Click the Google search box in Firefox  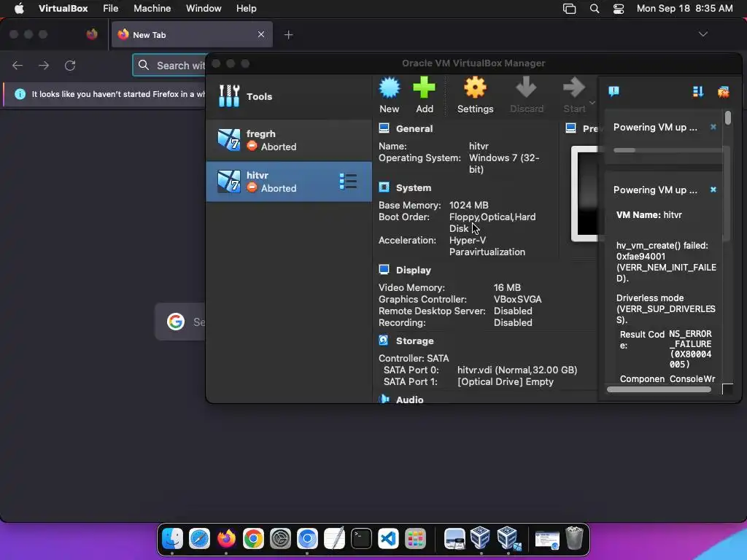[181, 322]
